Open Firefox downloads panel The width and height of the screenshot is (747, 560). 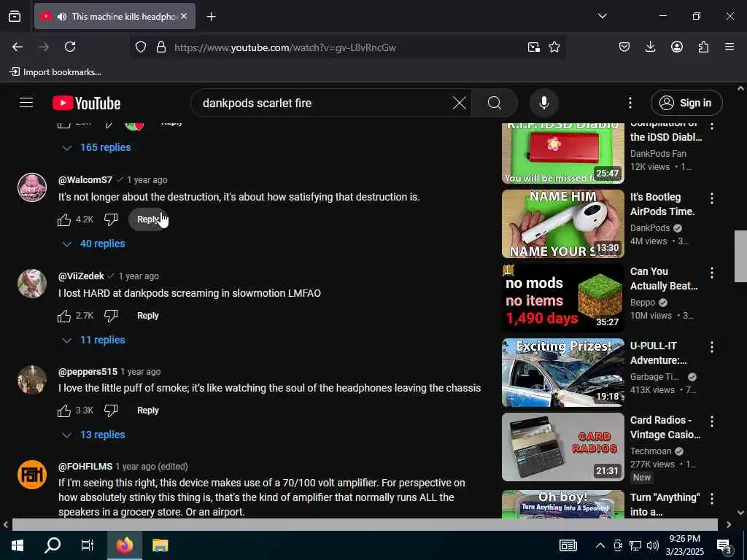[650, 47]
